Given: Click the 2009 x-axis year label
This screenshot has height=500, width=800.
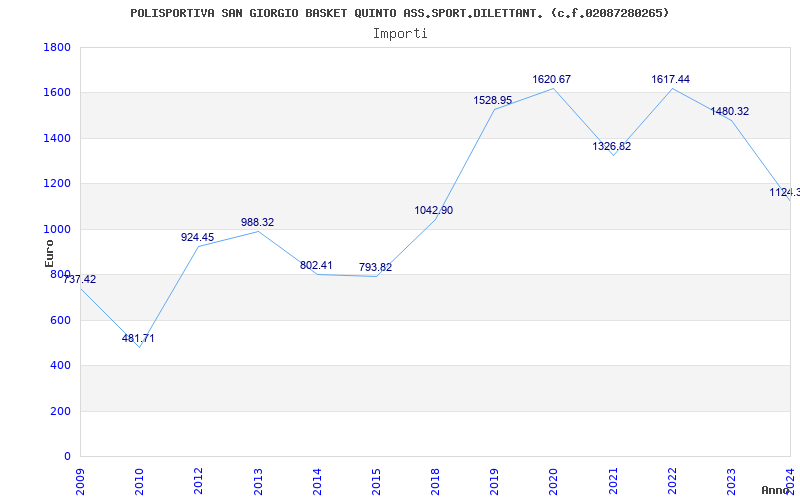Looking at the screenshot, I should 81,481.
